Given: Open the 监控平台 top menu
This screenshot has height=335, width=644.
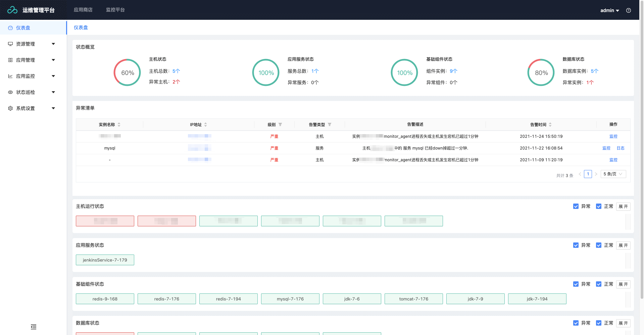Looking at the screenshot, I should [x=115, y=10].
